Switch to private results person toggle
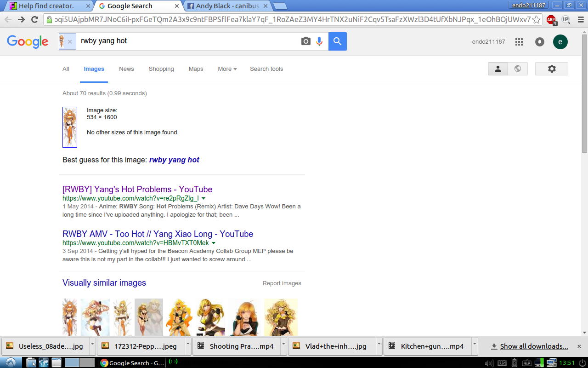 tap(498, 69)
